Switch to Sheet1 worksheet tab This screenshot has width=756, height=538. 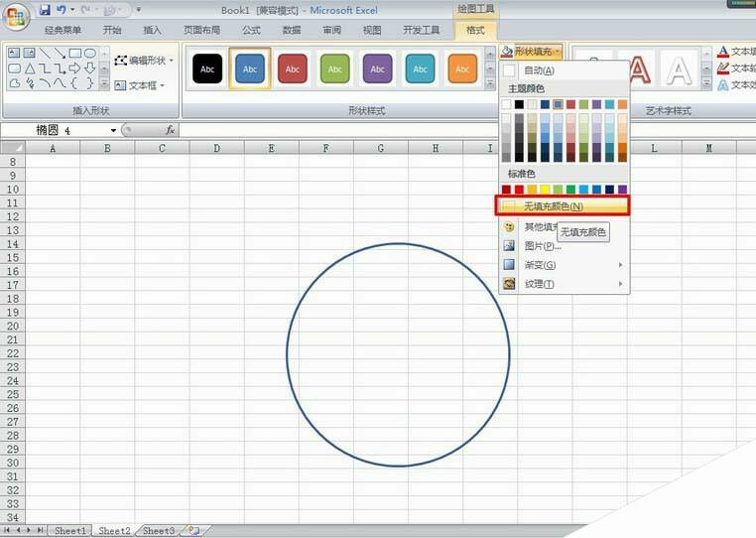click(69, 531)
